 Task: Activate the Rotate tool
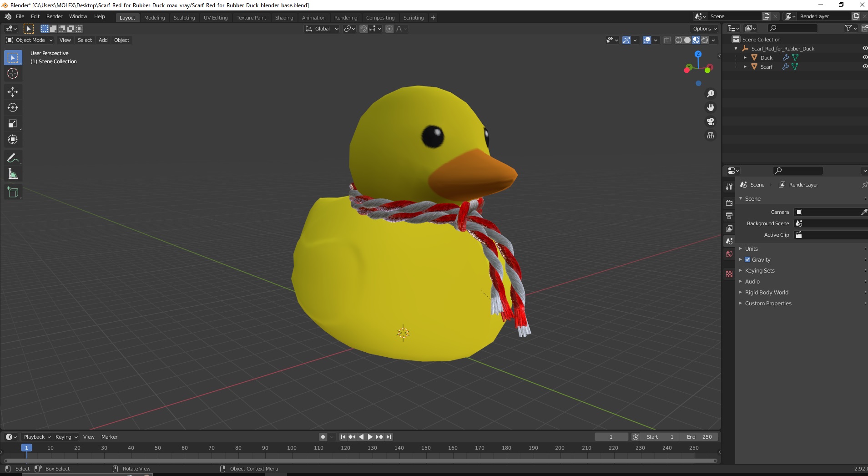click(x=13, y=108)
